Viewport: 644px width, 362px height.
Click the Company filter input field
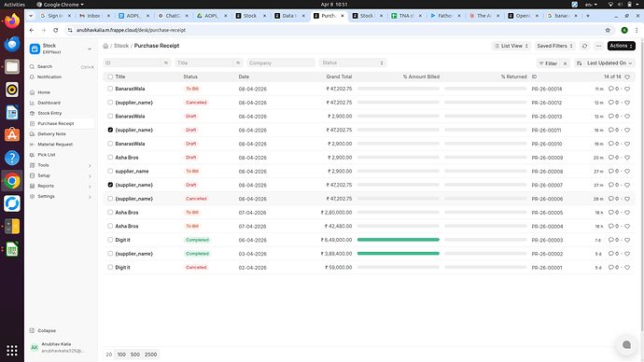tap(281, 63)
